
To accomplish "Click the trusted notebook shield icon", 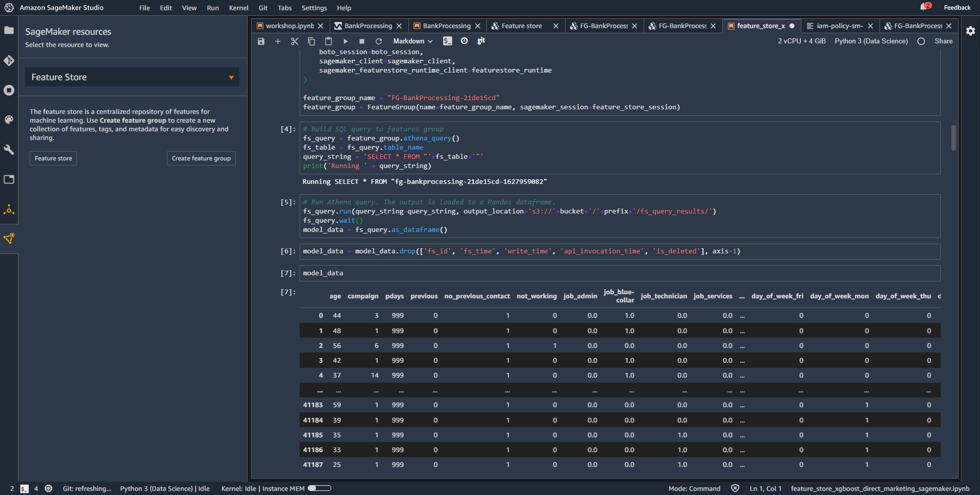I will tap(735, 489).
